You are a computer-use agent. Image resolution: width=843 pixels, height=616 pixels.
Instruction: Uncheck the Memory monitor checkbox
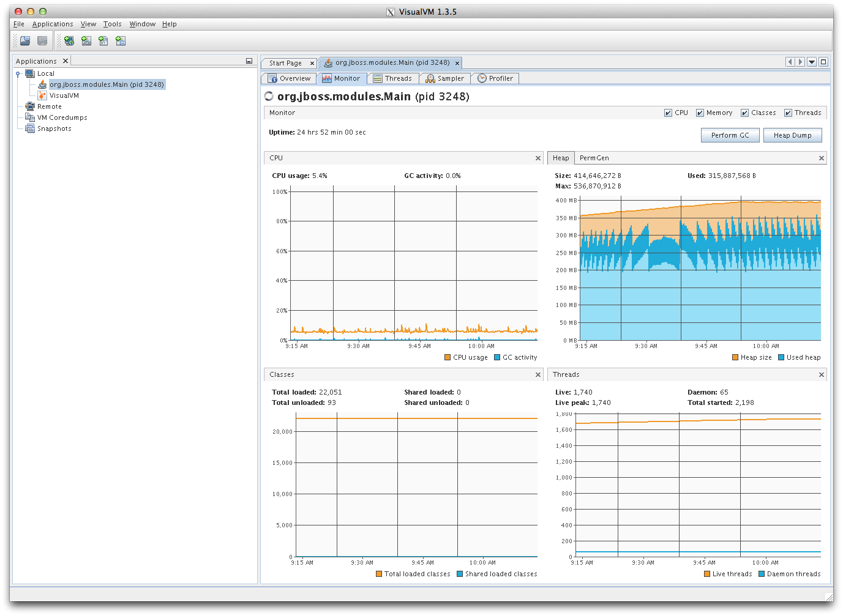click(700, 113)
